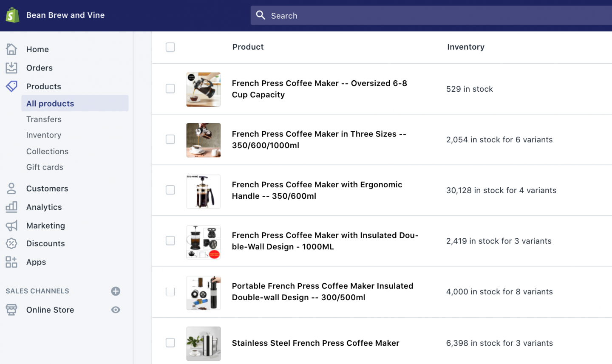Go to Collections in the Products submenu
The height and width of the screenshot is (364, 612).
pyautogui.click(x=47, y=152)
